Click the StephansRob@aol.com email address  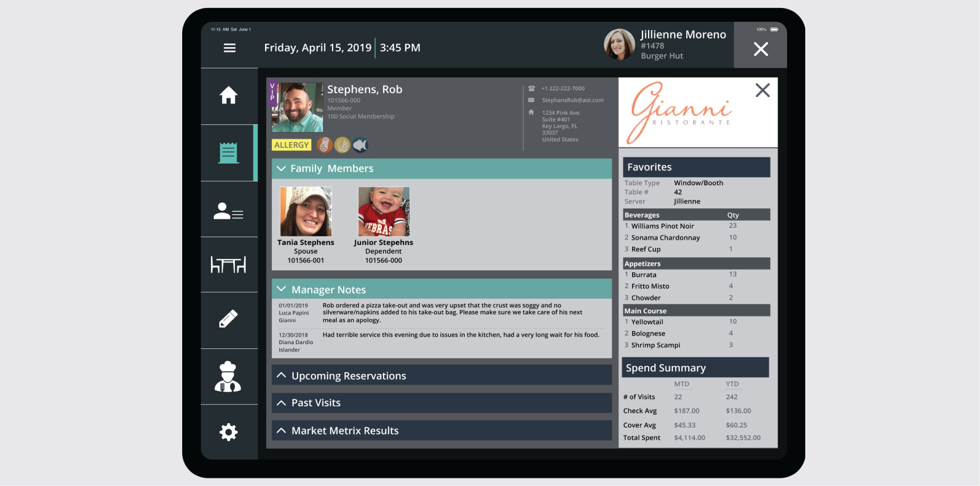572,100
